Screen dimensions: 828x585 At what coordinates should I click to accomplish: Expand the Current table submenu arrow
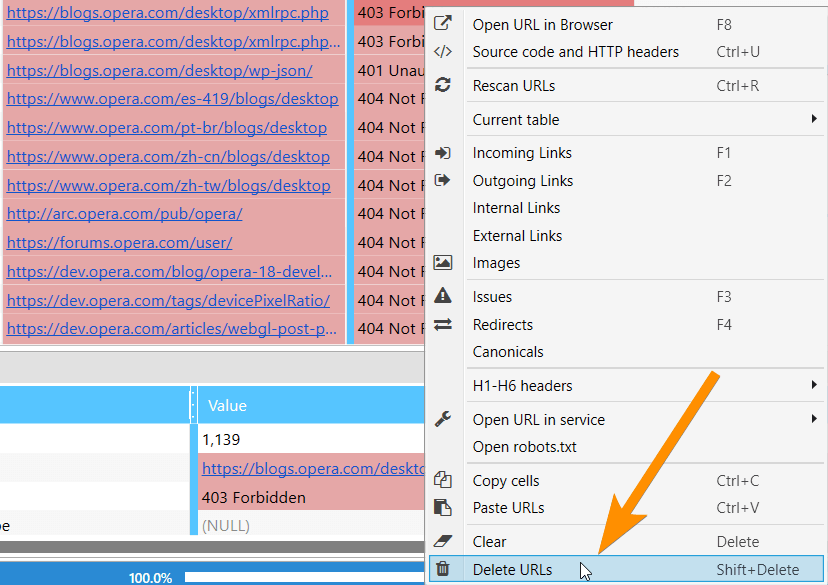coord(814,119)
